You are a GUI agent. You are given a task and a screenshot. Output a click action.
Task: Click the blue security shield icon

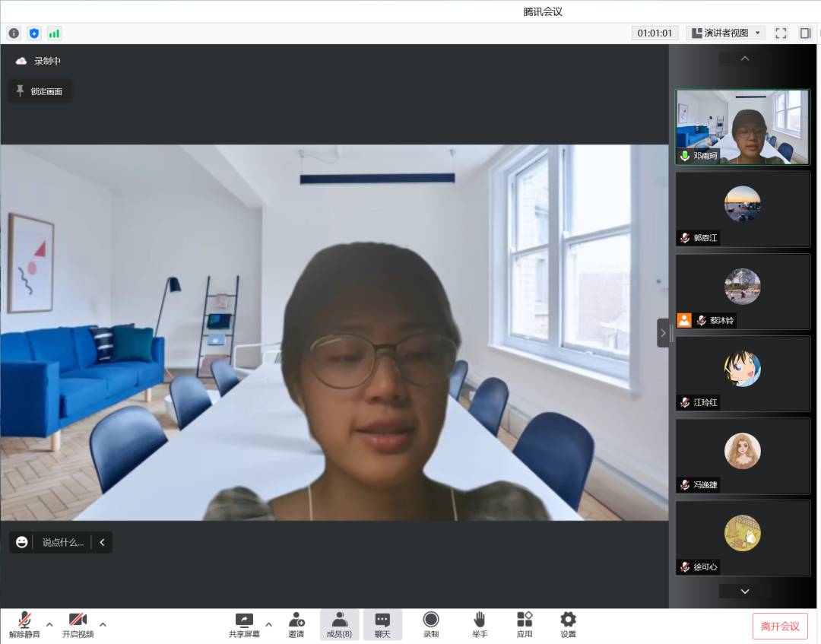click(x=34, y=33)
